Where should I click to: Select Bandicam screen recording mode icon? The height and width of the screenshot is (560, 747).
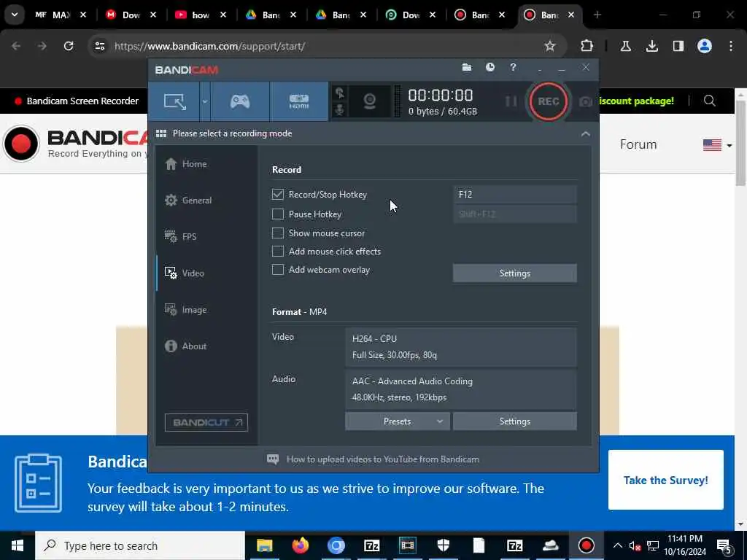coord(175,101)
